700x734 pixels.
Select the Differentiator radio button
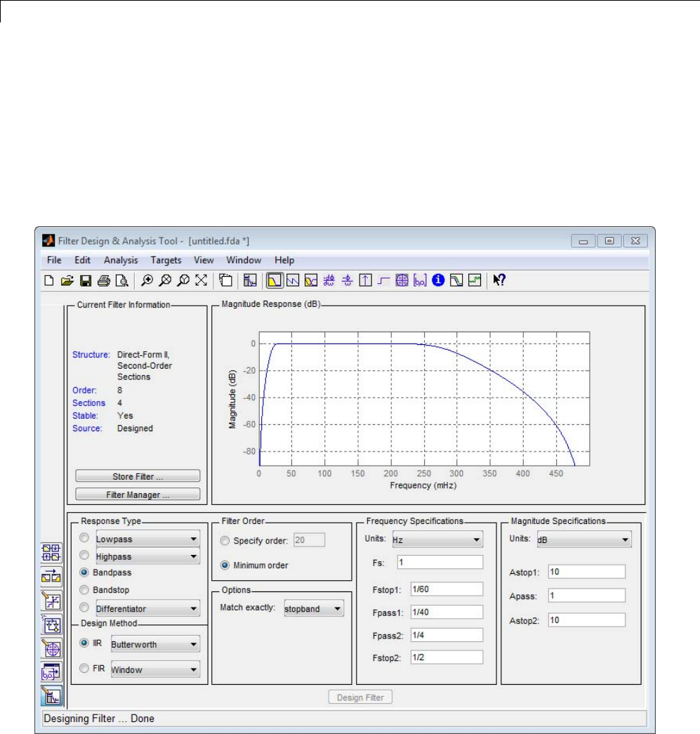tap(84, 608)
